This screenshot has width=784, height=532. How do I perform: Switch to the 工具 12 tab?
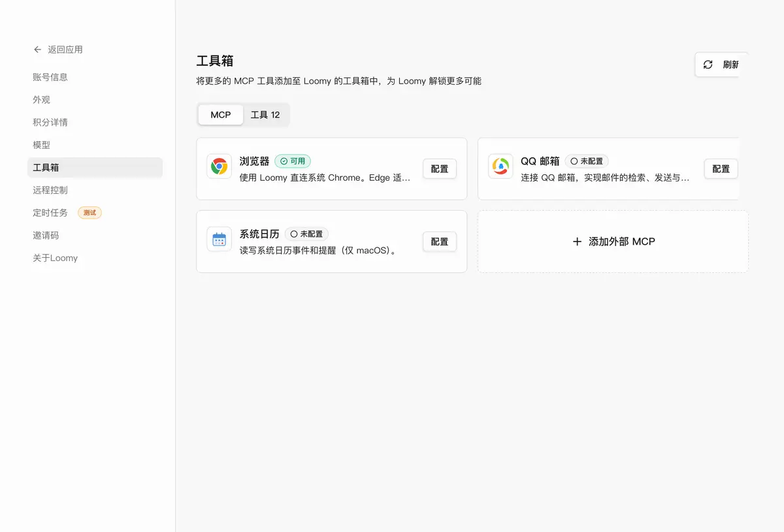pos(265,115)
